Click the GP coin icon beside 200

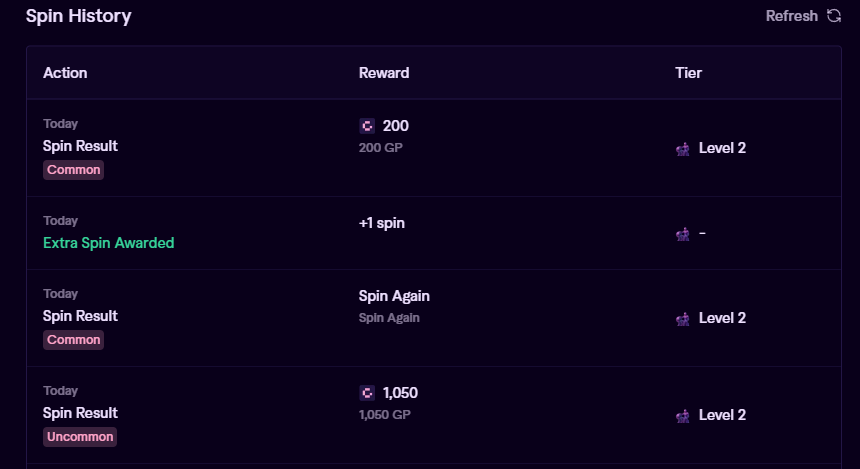click(367, 126)
